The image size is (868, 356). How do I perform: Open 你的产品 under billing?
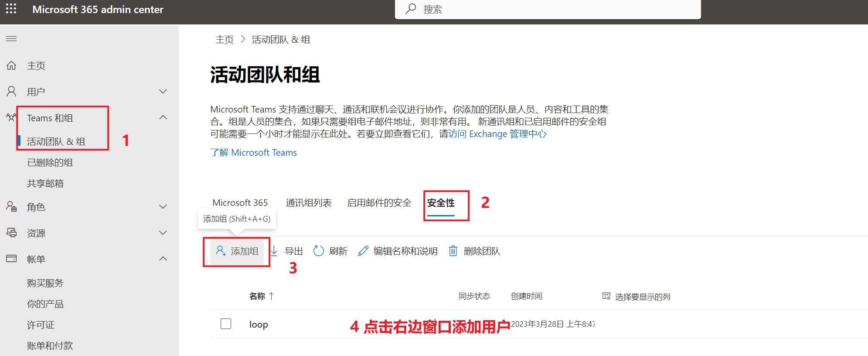(45, 304)
